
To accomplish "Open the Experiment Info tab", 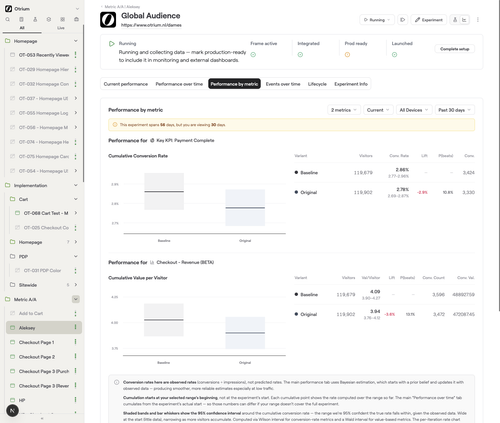I will [351, 84].
